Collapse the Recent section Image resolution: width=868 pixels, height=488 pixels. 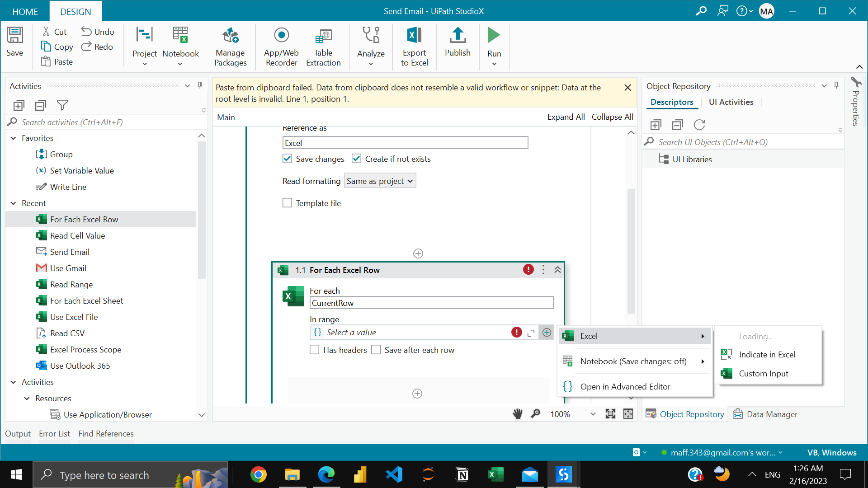pos(13,203)
